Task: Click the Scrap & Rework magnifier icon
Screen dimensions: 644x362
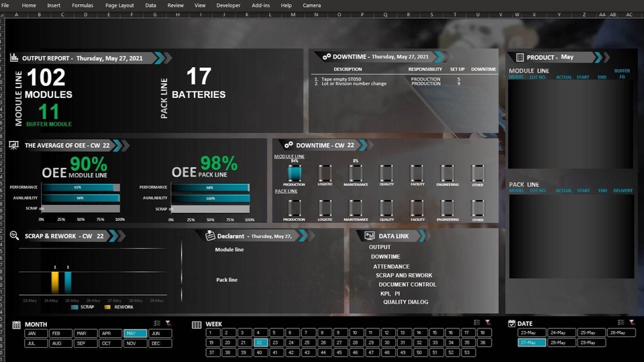Action: 14,236
